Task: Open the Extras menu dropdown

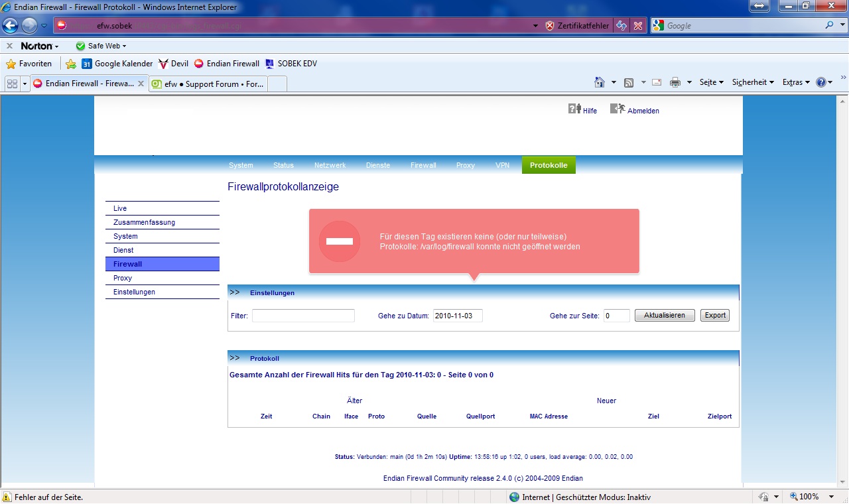Action: [x=796, y=83]
